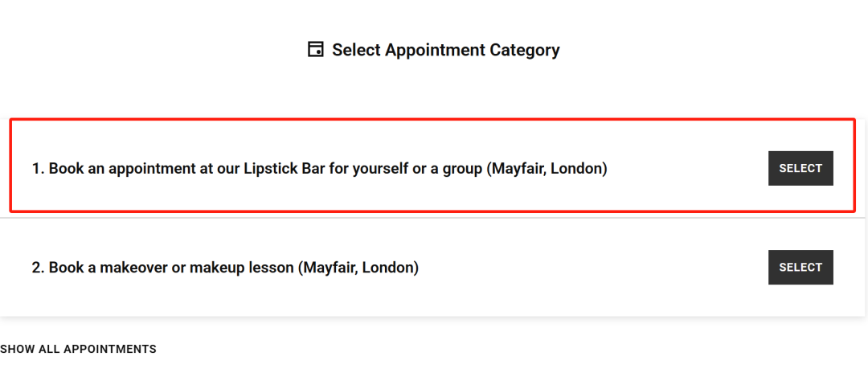Click the calendar icon beside the heading

point(315,49)
